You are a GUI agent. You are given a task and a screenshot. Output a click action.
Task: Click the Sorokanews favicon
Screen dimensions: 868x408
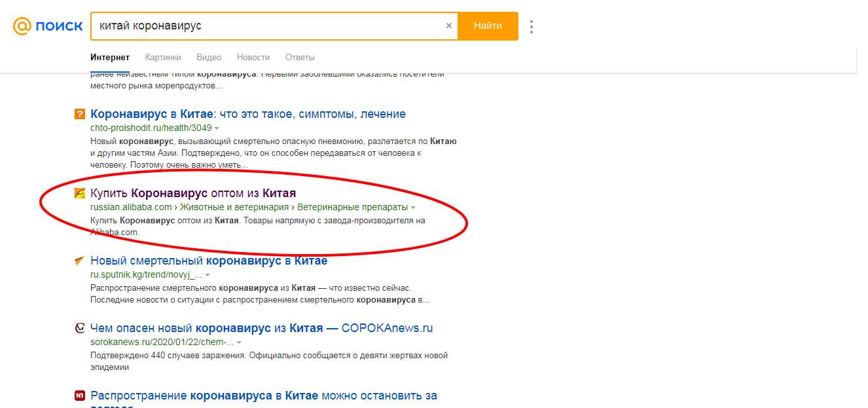(x=80, y=329)
